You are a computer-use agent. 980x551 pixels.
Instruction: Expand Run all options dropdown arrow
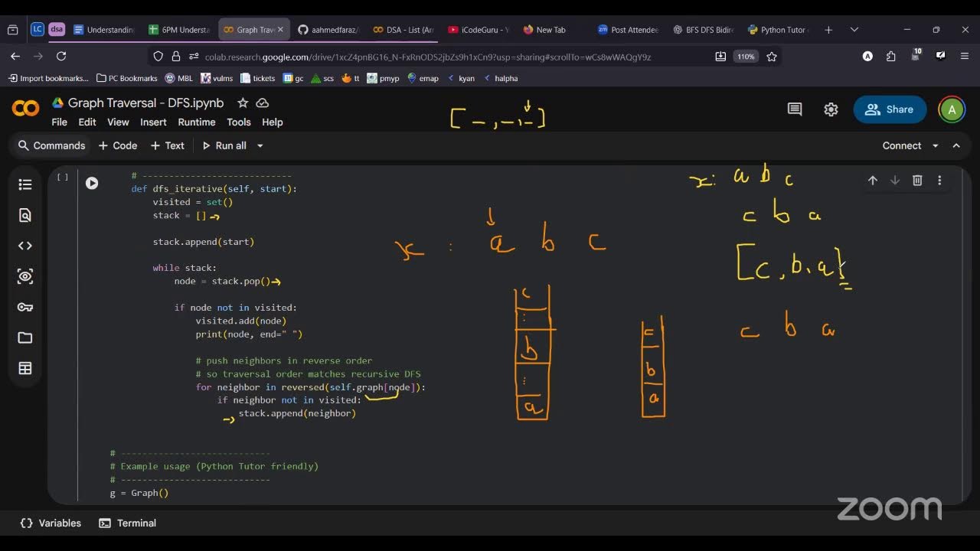pyautogui.click(x=260, y=145)
